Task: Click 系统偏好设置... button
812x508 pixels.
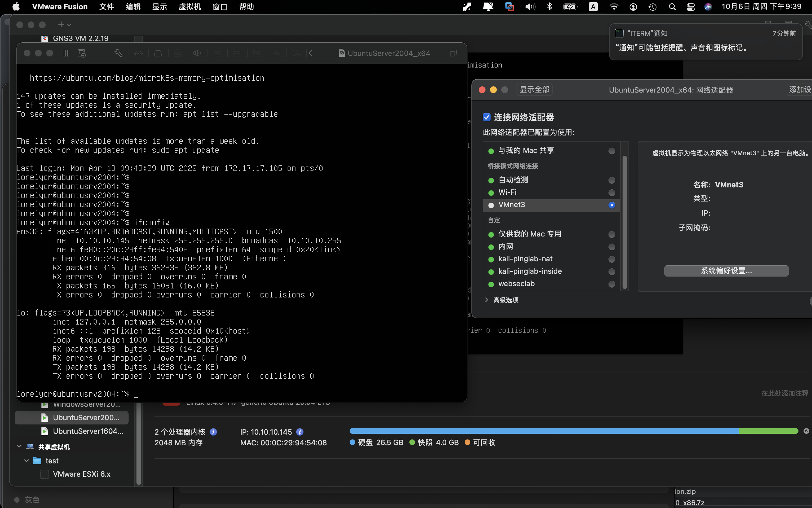Action: [727, 271]
